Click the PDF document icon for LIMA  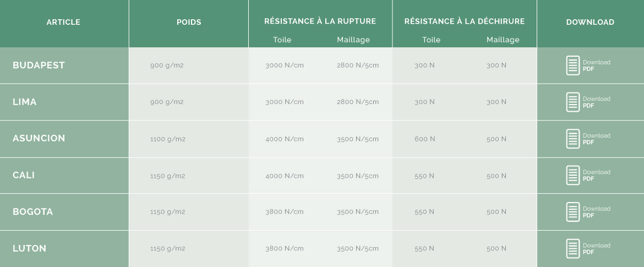coord(573,102)
